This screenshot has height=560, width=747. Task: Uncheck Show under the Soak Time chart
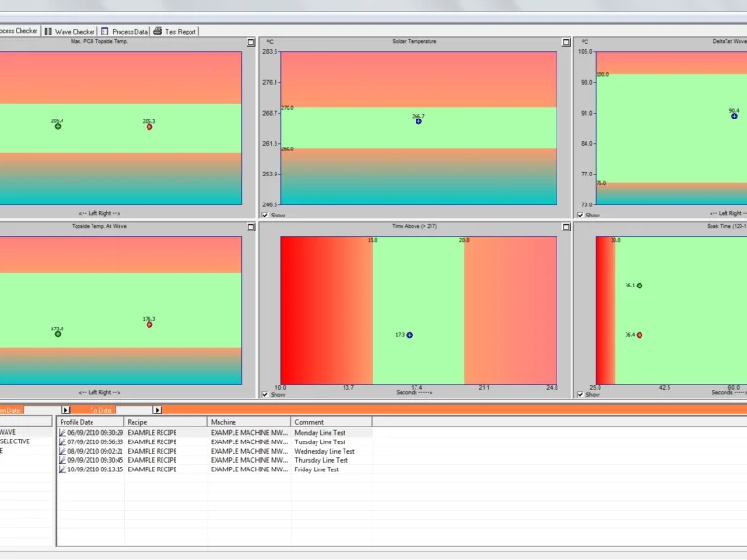tap(581, 395)
